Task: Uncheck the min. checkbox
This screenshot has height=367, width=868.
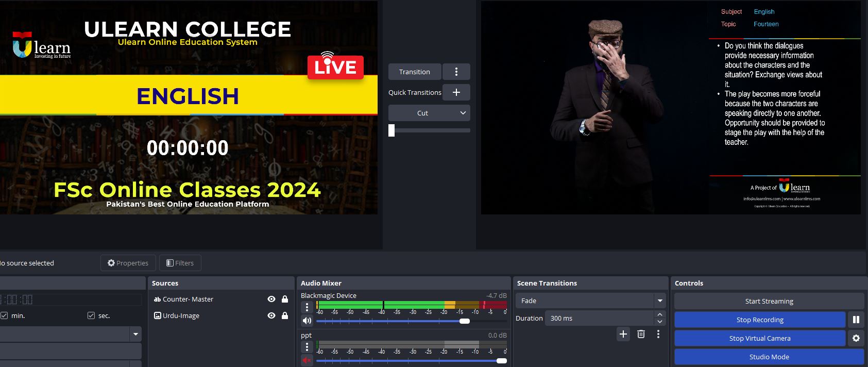Action: pos(4,315)
